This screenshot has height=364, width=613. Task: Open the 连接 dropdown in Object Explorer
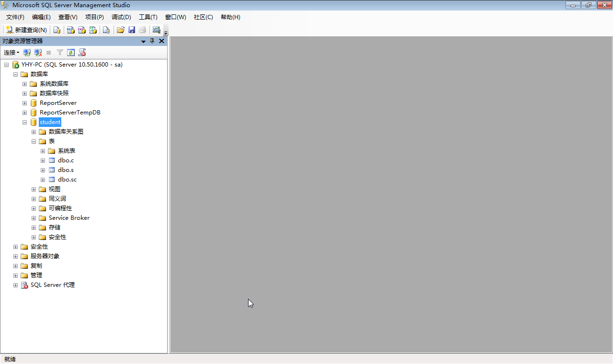coord(11,52)
